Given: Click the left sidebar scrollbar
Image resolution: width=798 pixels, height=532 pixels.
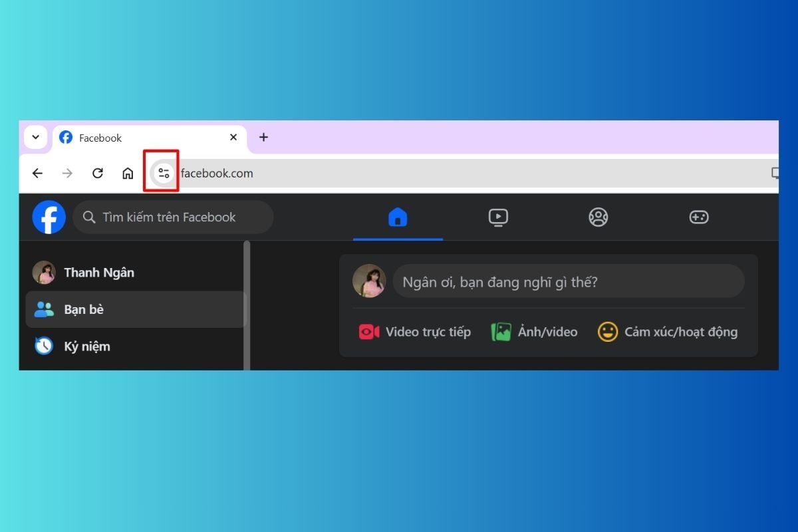Looking at the screenshot, I should tap(247, 305).
